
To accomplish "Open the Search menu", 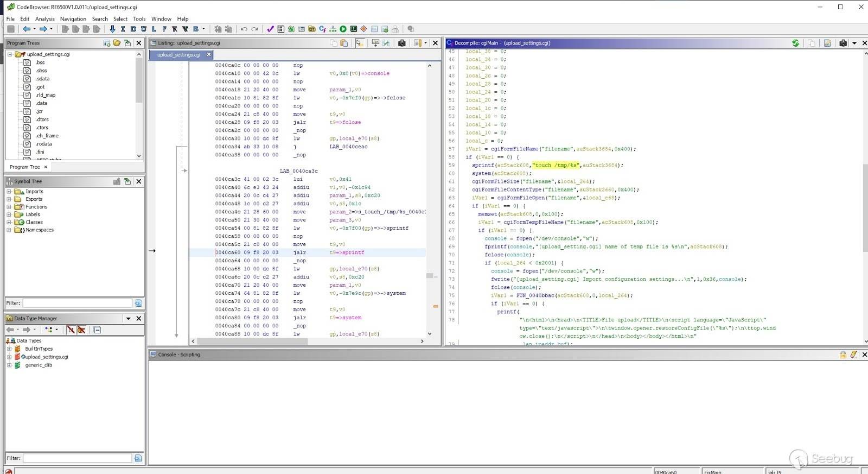I will click(x=100, y=19).
